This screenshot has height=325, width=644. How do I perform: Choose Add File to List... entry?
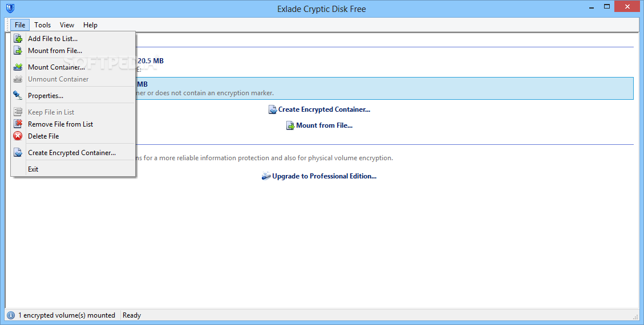point(74,39)
